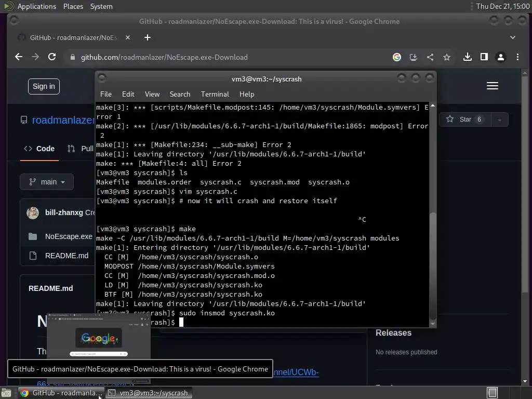
Task: Switch to the Code tab
Action: pos(39,149)
